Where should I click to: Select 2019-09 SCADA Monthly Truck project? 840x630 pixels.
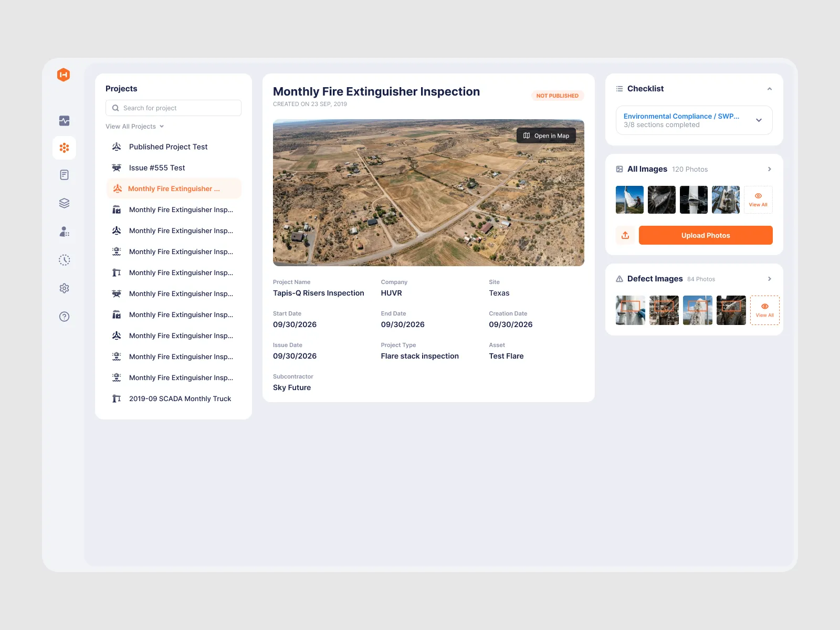point(174,399)
